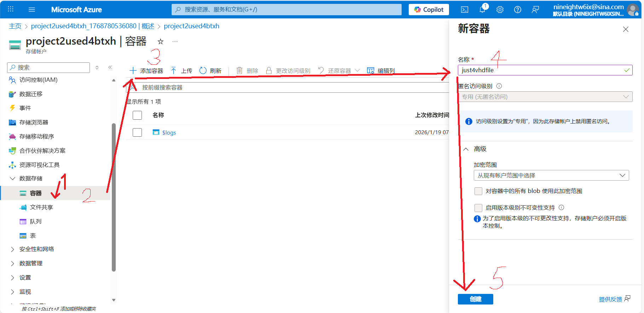Enable version-level immutability support checkbox

(x=478, y=208)
